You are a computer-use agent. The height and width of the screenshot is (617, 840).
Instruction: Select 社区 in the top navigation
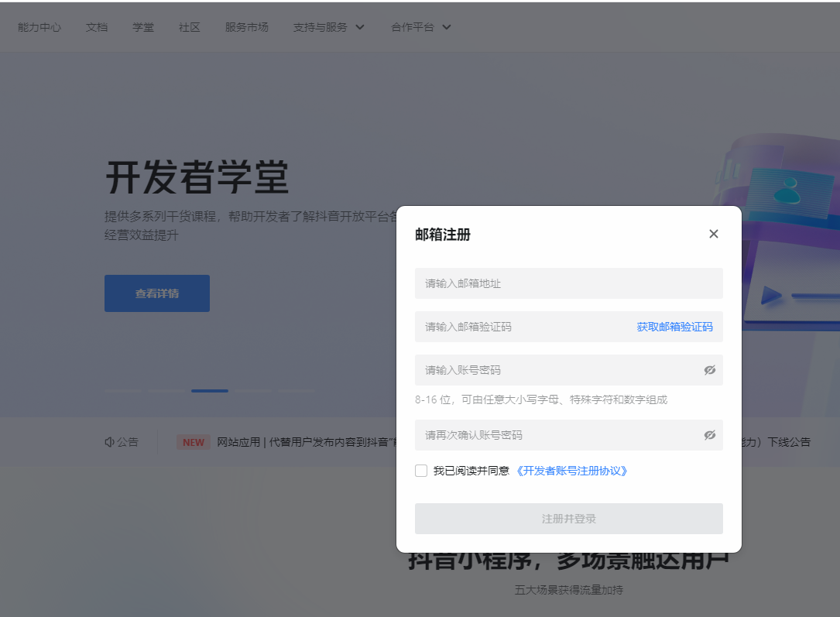coord(190,27)
